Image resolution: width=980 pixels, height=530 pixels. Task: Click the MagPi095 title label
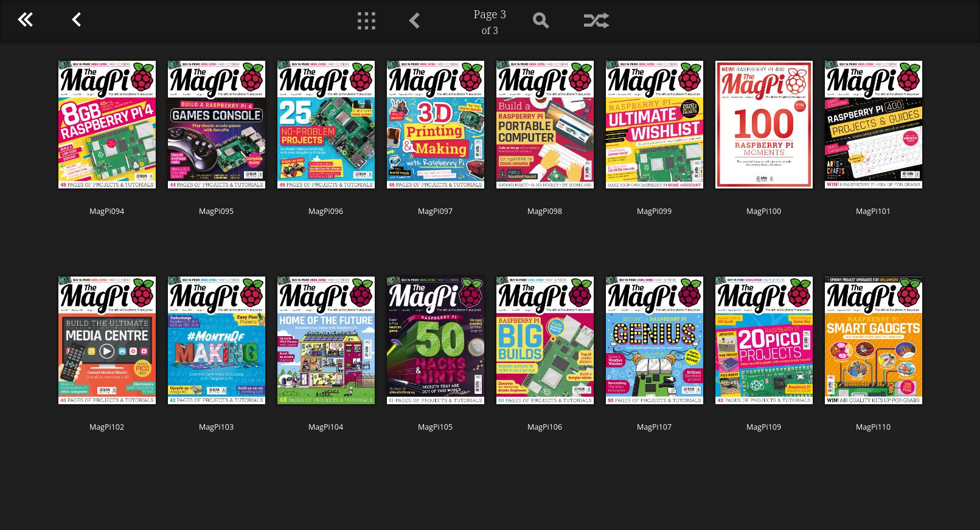click(x=217, y=212)
